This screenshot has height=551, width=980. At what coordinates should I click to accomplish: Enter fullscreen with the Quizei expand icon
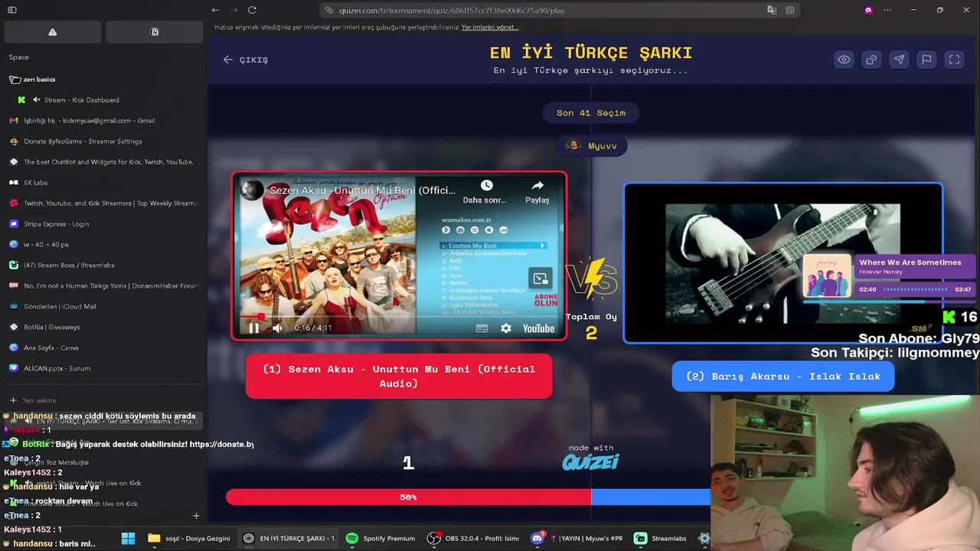(x=954, y=60)
